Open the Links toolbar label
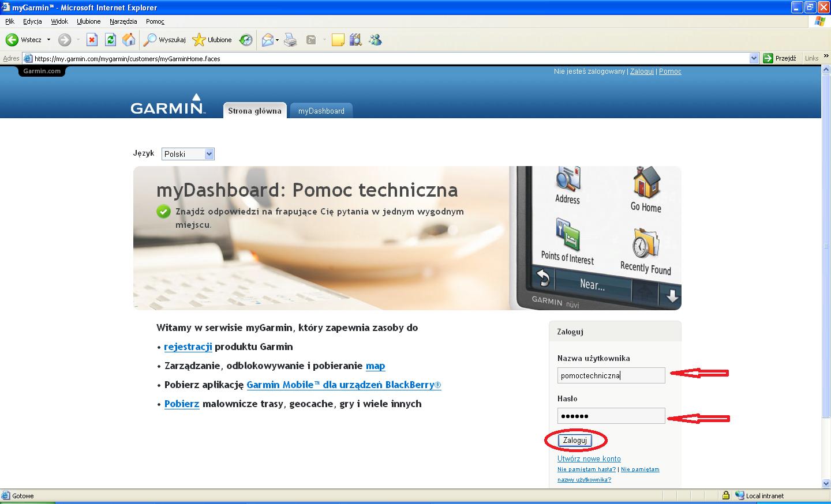Viewport: 831px width, 504px height. tap(811, 58)
